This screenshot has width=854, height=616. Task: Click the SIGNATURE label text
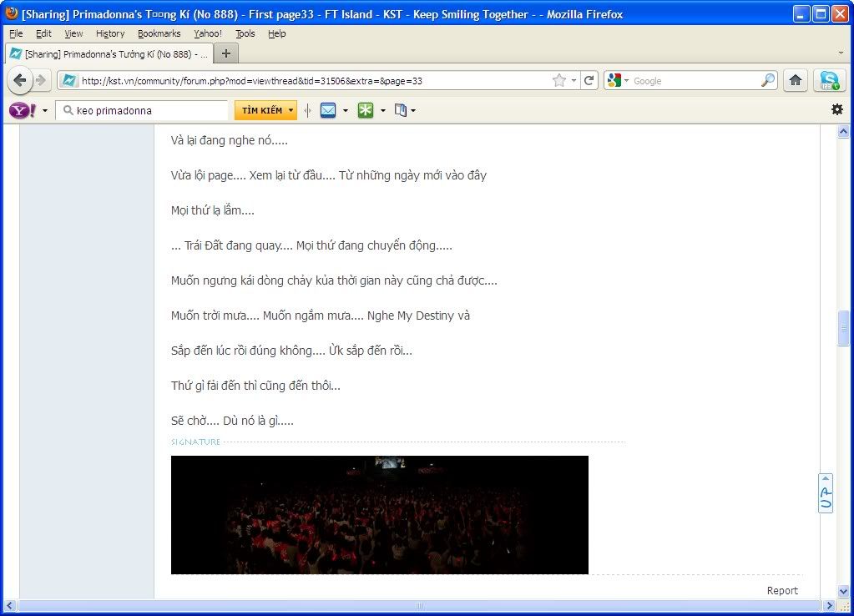195,442
